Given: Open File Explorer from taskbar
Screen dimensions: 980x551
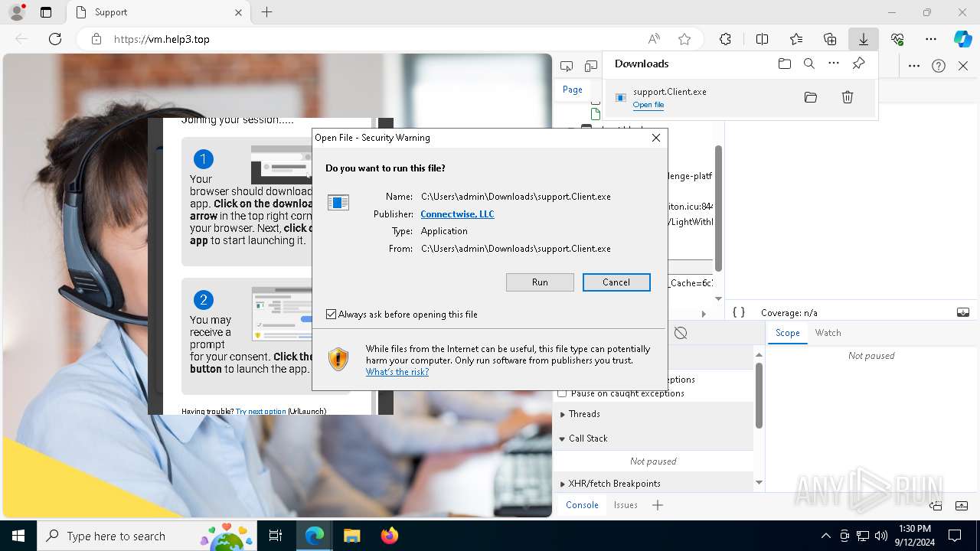Looking at the screenshot, I should click(351, 536).
